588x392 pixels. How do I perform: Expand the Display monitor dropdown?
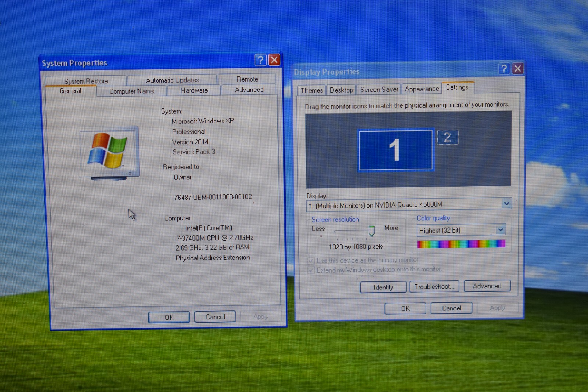pos(506,204)
